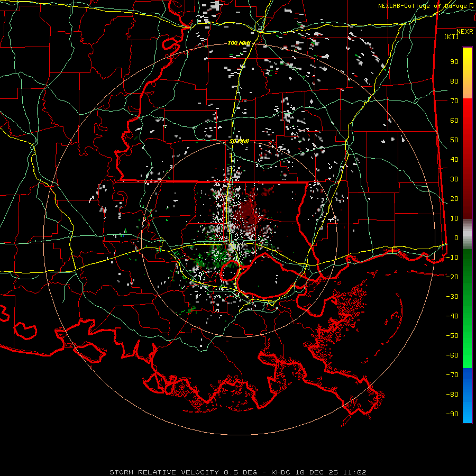Click the 70 value on the velocity scale
476x476 pixels.
pos(454,101)
